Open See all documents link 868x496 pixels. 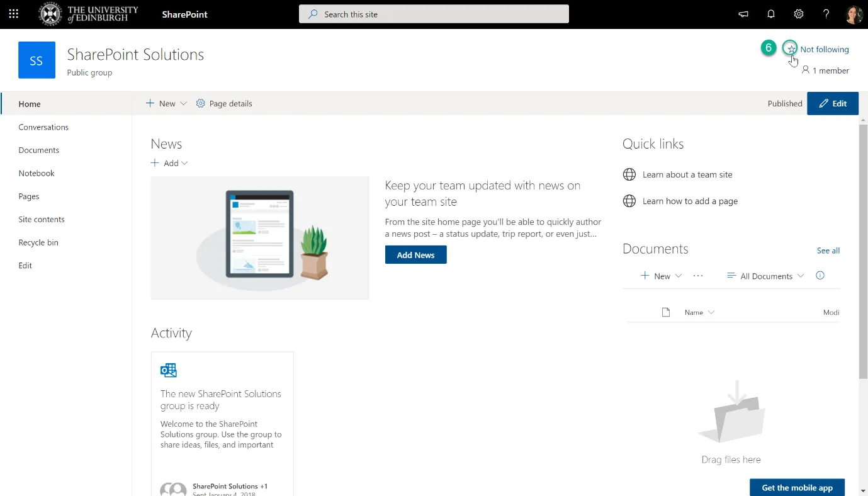(828, 250)
